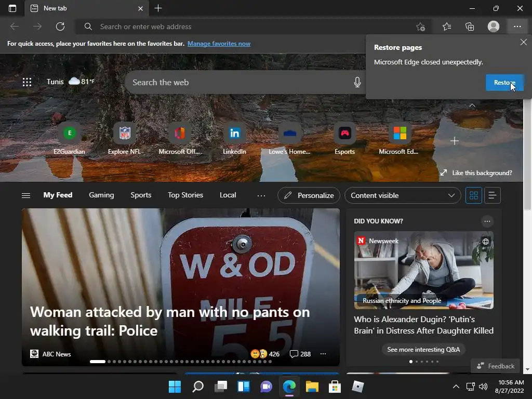Switch feed to grid layout view
The image size is (532, 399).
tap(474, 195)
